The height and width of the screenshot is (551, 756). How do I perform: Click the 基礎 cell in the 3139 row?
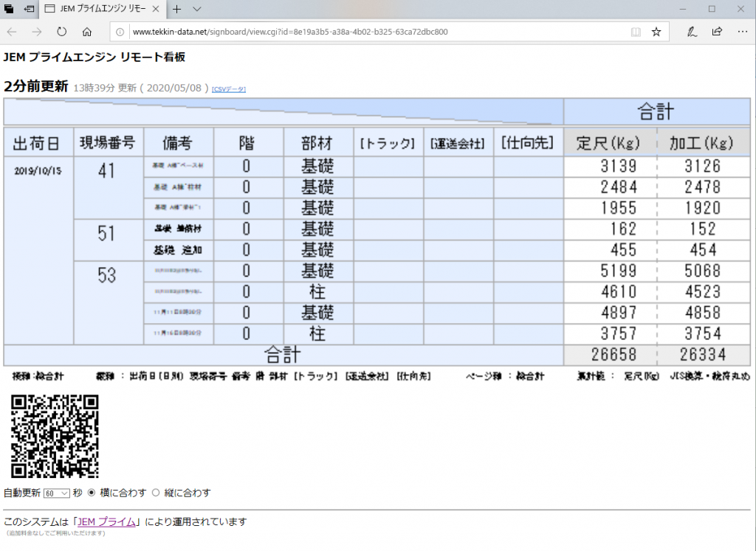tap(318, 167)
